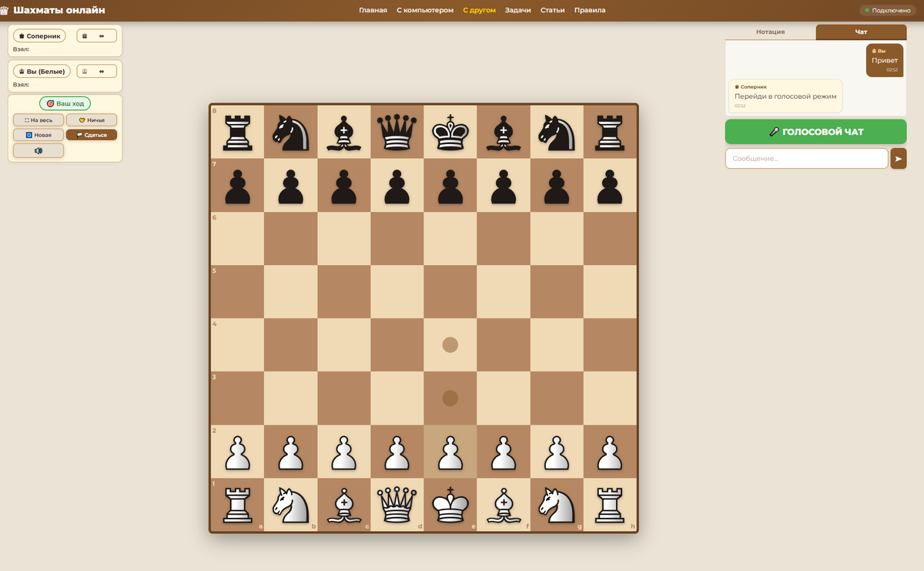The image size is (924, 571).
Task: Toggle the Подключено status indicator
Action: (885, 10)
